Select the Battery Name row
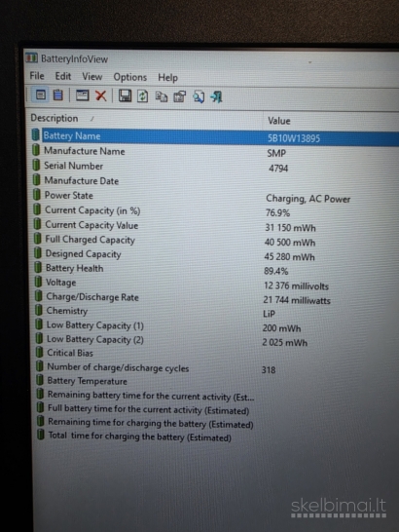Viewport: 399px width, 532px height. click(x=215, y=136)
